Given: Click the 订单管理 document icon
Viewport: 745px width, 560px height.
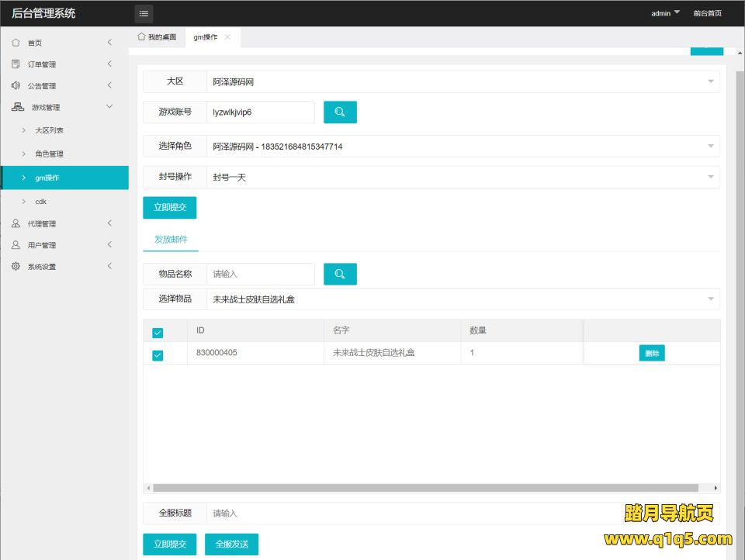Looking at the screenshot, I should tap(16, 64).
